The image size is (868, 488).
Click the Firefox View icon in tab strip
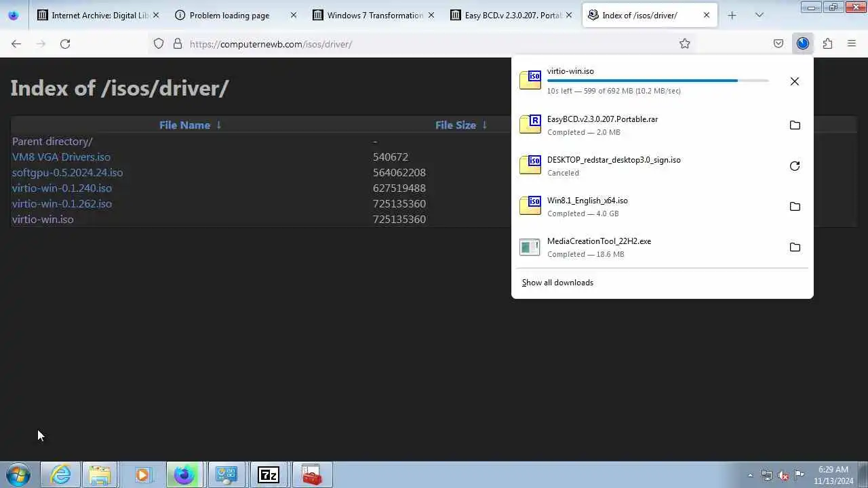(14, 15)
